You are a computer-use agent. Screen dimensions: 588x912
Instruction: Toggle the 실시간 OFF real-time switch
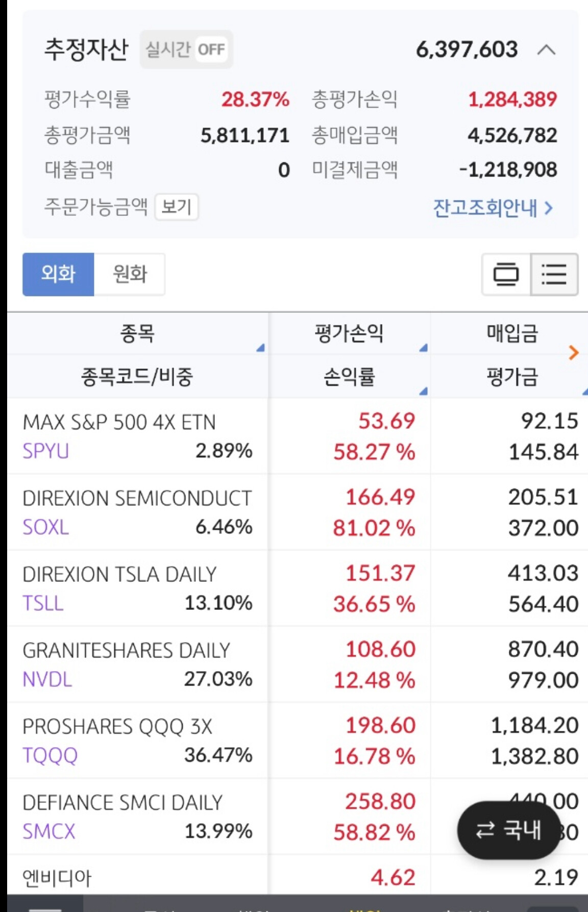click(x=186, y=50)
